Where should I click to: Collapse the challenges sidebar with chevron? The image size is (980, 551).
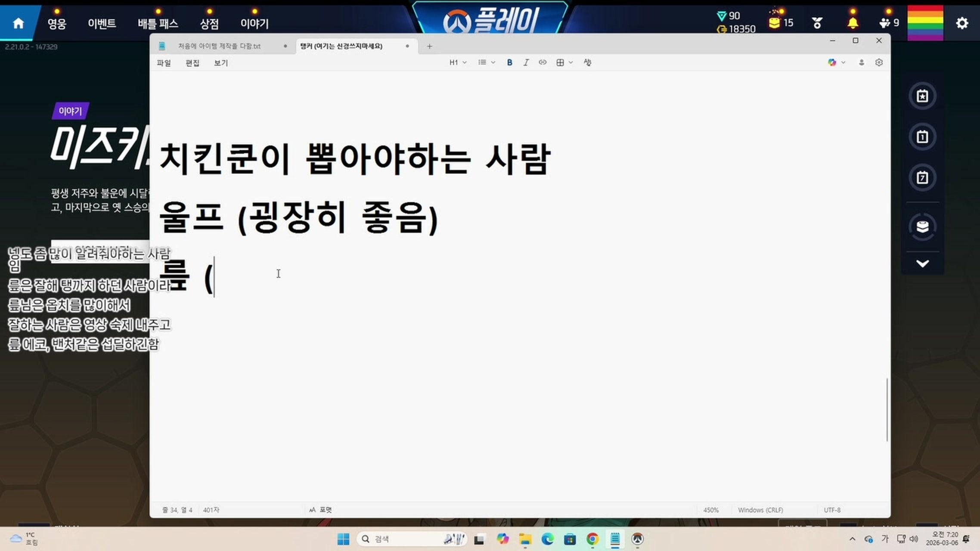pos(922,263)
